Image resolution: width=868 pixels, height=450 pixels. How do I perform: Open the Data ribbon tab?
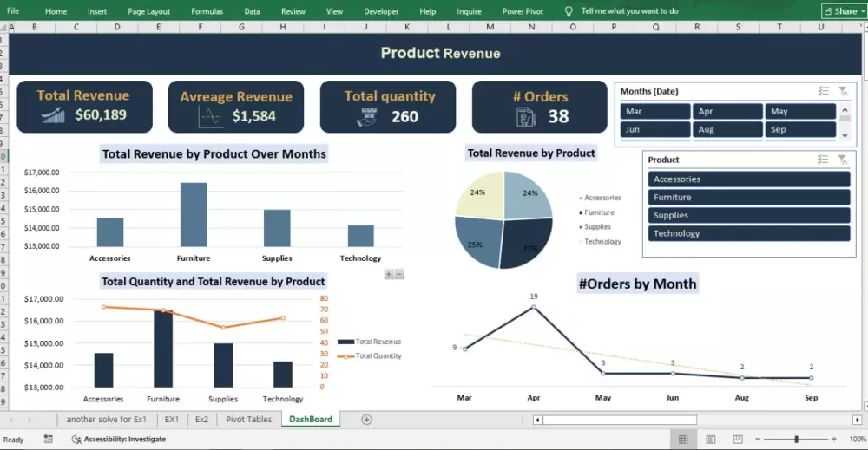pyautogui.click(x=252, y=11)
